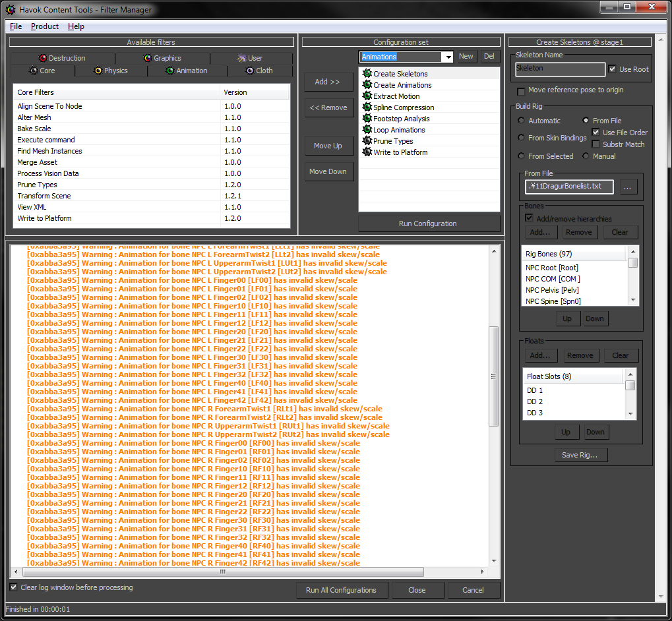Viewport: 672px width, 621px height.
Task: Enable the Substr Match checkbox
Action: click(x=596, y=144)
